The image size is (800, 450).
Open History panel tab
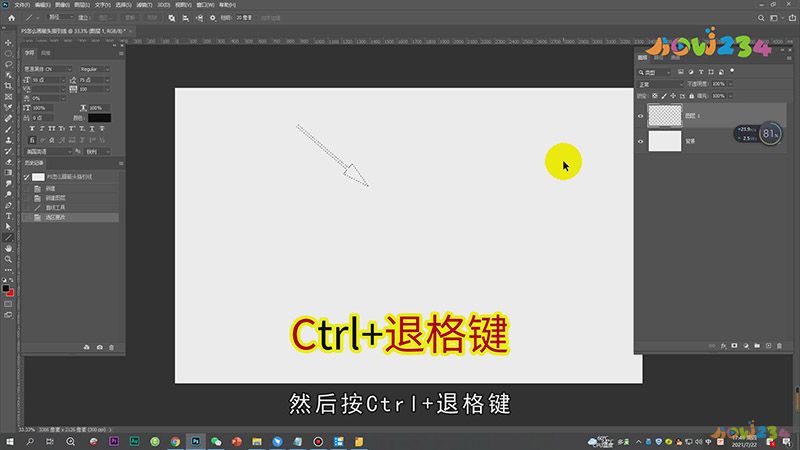(34, 163)
